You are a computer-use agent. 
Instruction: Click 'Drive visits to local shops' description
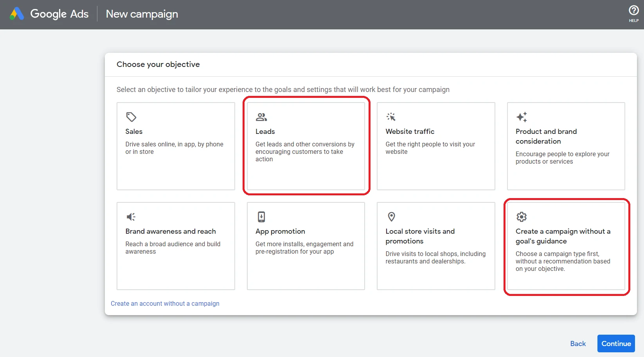click(x=435, y=258)
